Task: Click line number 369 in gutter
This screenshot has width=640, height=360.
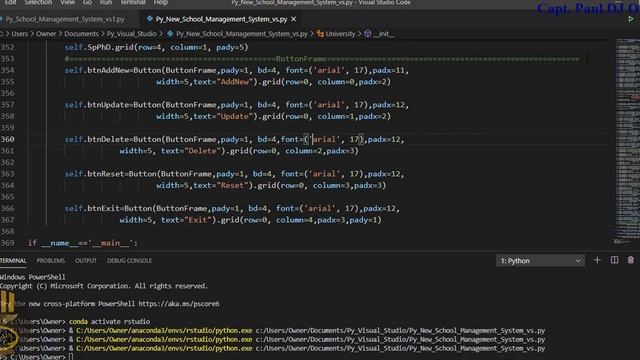Action: pos(7,243)
